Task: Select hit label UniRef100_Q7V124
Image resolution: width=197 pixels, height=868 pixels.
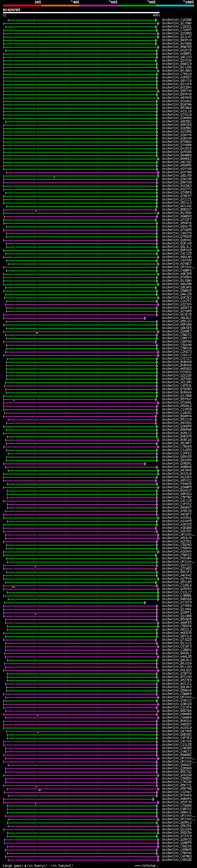Action: click(177, 115)
